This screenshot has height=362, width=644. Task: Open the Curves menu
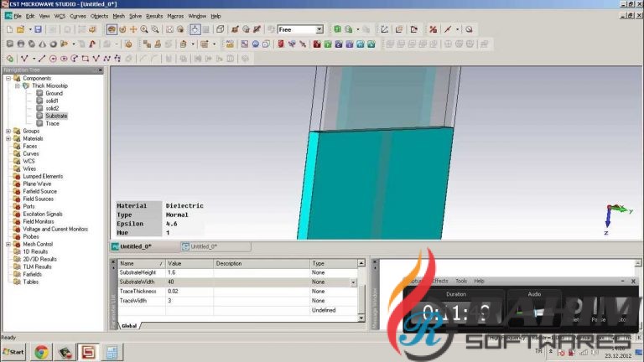click(78, 16)
